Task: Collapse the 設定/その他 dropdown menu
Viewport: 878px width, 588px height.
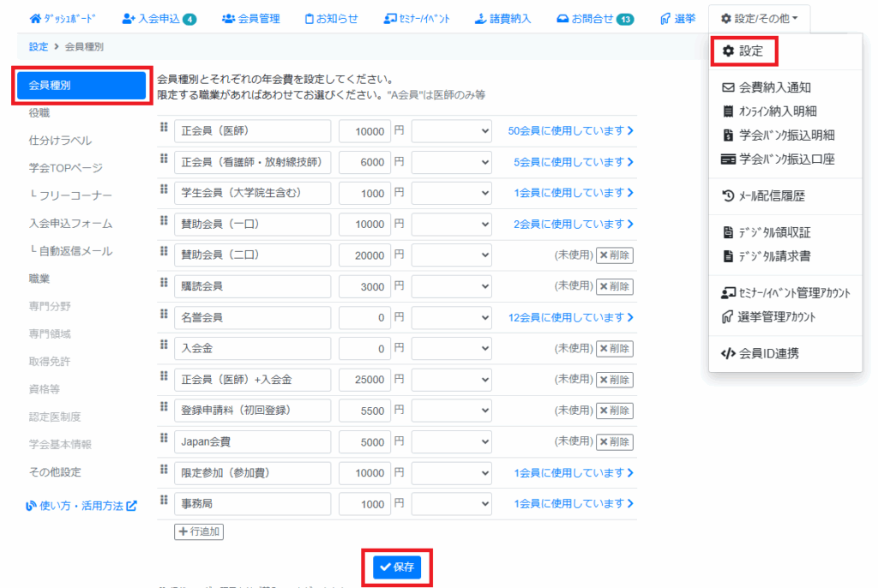Action: (x=759, y=18)
